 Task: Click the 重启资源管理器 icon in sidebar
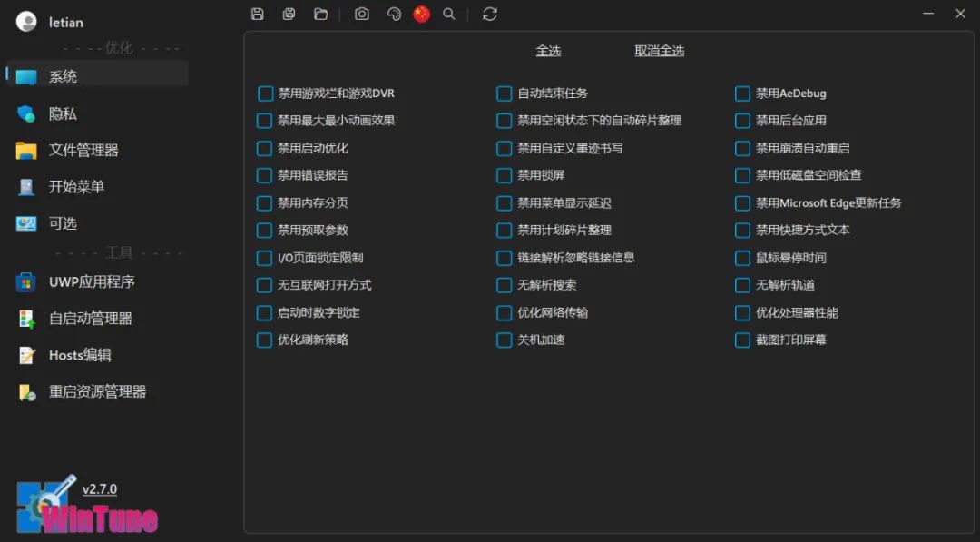pyautogui.click(x=26, y=392)
